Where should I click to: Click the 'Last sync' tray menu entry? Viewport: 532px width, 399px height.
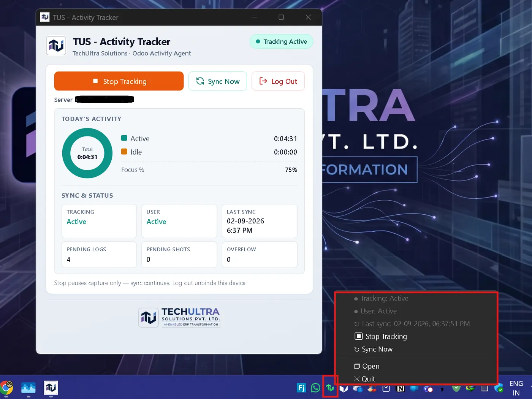coord(416,324)
